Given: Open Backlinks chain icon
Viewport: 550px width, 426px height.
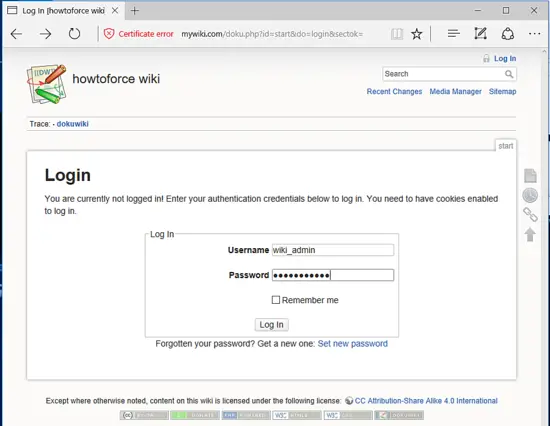Looking at the screenshot, I should point(530,214).
